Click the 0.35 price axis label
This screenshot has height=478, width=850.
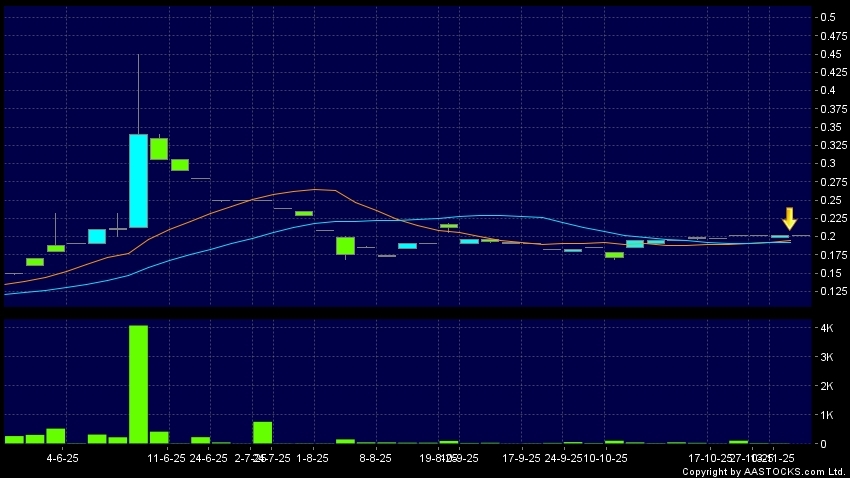tap(829, 127)
